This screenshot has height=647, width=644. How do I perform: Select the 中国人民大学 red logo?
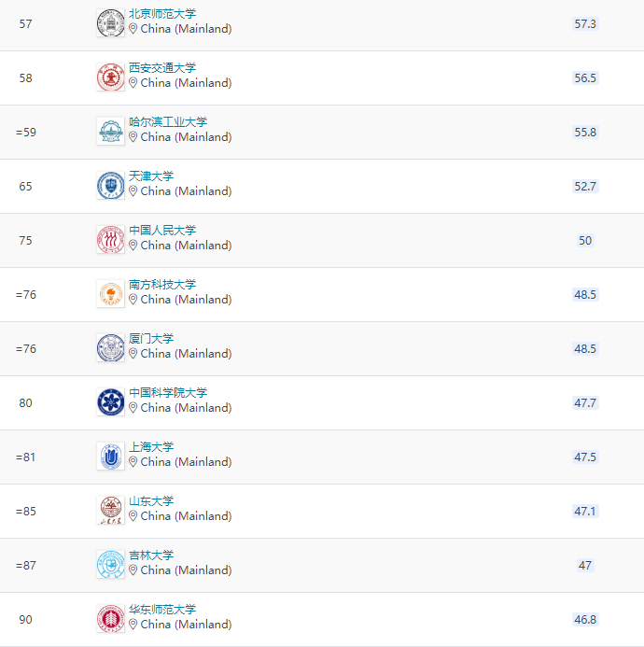click(x=110, y=240)
